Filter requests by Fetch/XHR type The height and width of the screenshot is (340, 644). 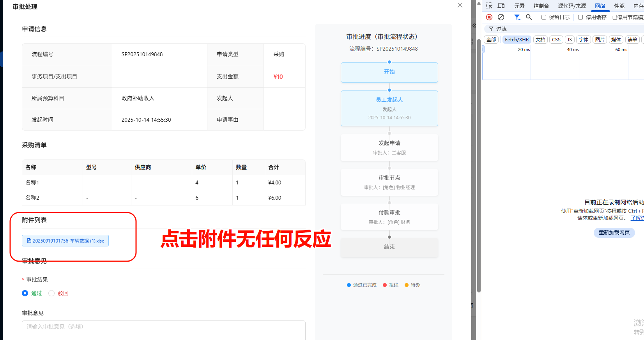coord(517,40)
